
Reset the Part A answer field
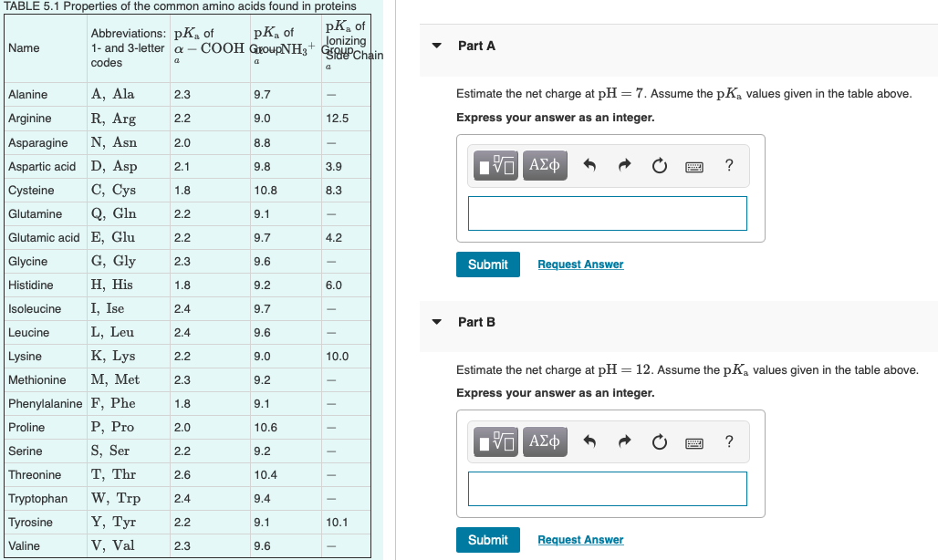click(x=659, y=165)
